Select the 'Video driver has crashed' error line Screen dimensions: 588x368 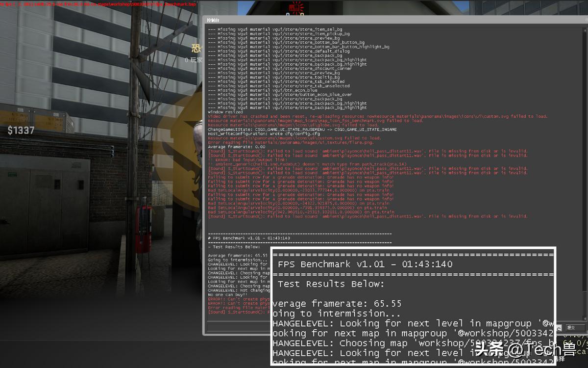[377, 116]
